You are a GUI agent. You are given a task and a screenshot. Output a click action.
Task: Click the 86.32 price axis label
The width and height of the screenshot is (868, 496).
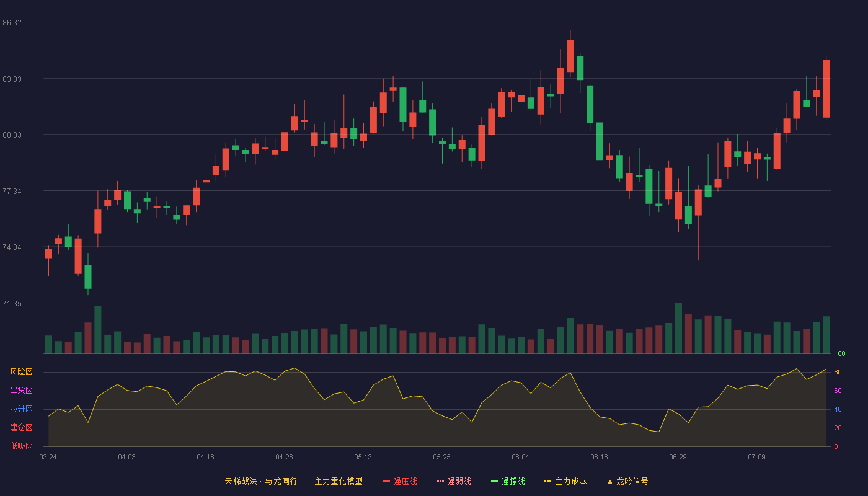pyautogui.click(x=12, y=23)
